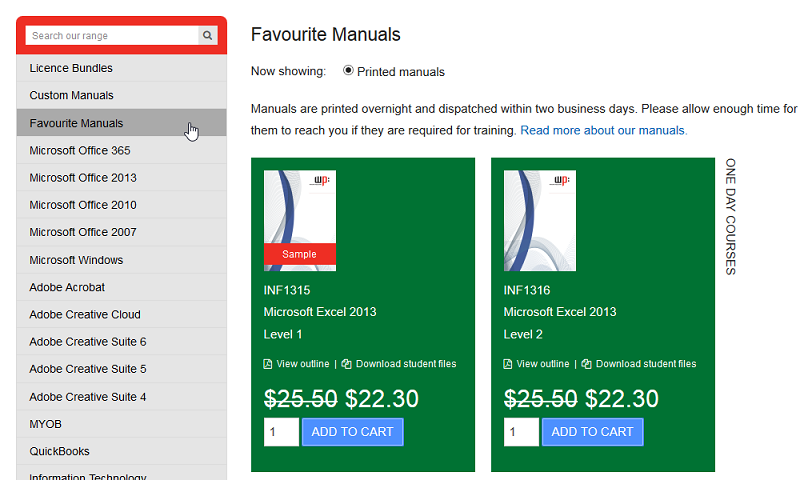
Task: Open MYOB category
Action: pos(121,424)
